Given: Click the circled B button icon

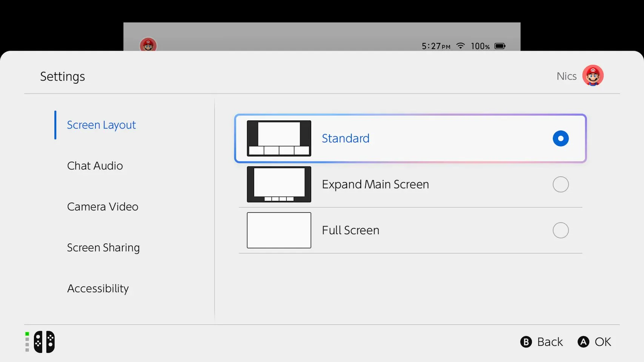Looking at the screenshot, I should (x=526, y=342).
